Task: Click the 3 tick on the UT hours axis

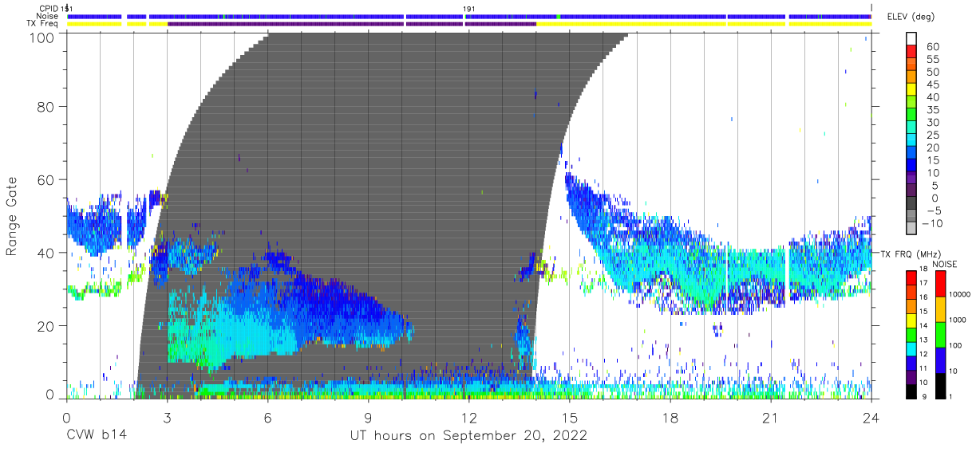Action: (x=167, y=417)
